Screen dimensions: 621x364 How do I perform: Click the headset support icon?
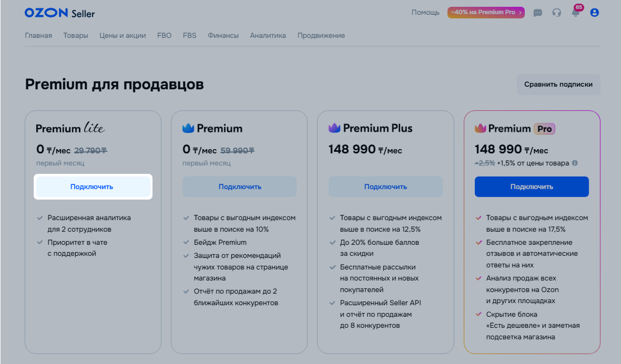tap(556, 13)
